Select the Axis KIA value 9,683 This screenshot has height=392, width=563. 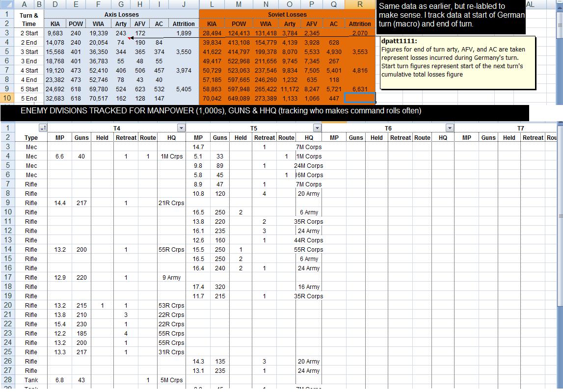pos(55,33)
